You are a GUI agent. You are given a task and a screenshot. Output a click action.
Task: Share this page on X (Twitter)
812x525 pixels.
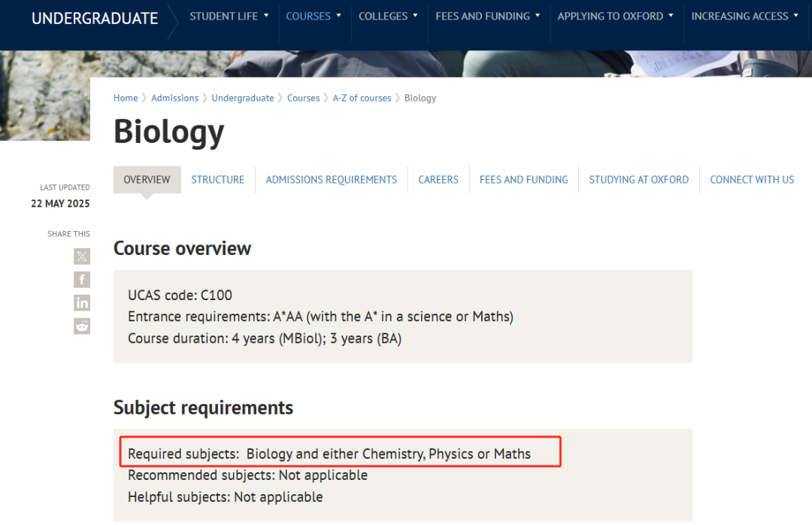click(82, 256)
